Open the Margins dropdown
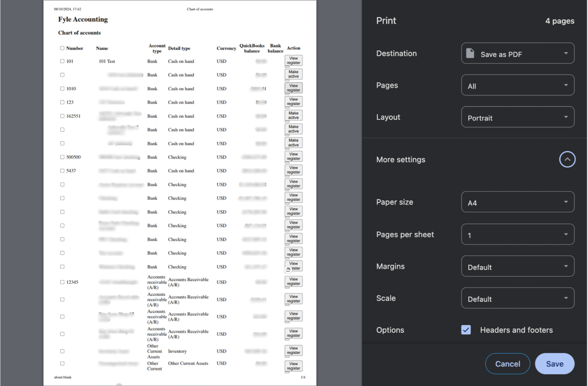The image size is (588, 386). (x=518, y=266)
